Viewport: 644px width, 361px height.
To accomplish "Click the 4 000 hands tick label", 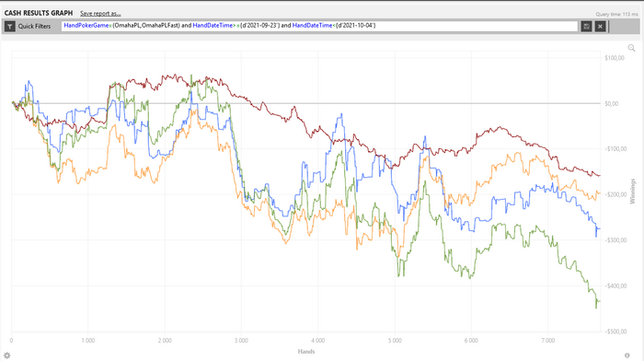I will click(x=318, y=341).
